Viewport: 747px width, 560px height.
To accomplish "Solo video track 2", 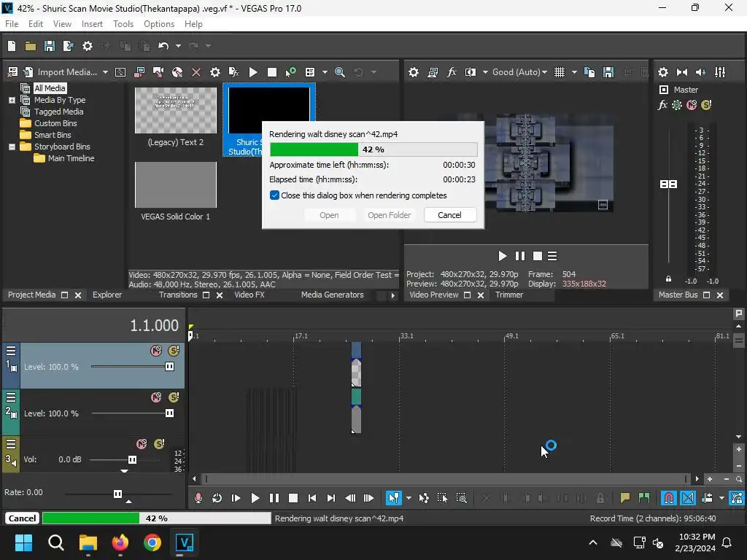I will pyautogui.click(x=174, y=397).
